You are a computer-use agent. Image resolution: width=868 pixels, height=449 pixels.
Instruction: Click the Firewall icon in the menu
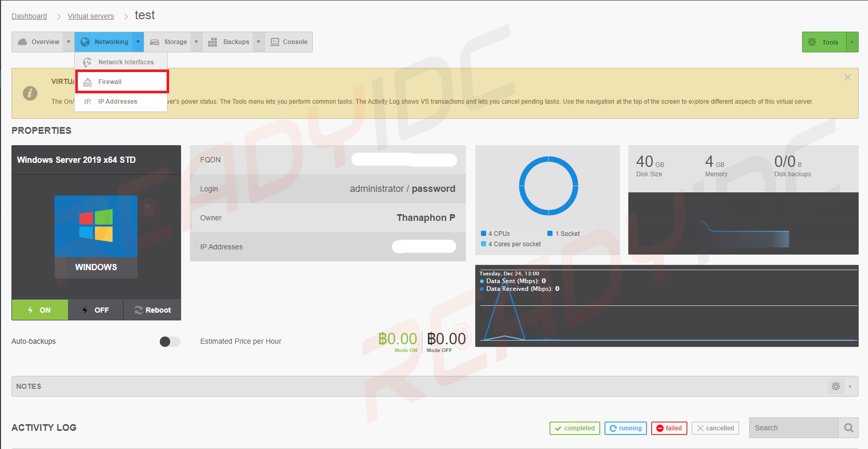click(x=88, y=82)
